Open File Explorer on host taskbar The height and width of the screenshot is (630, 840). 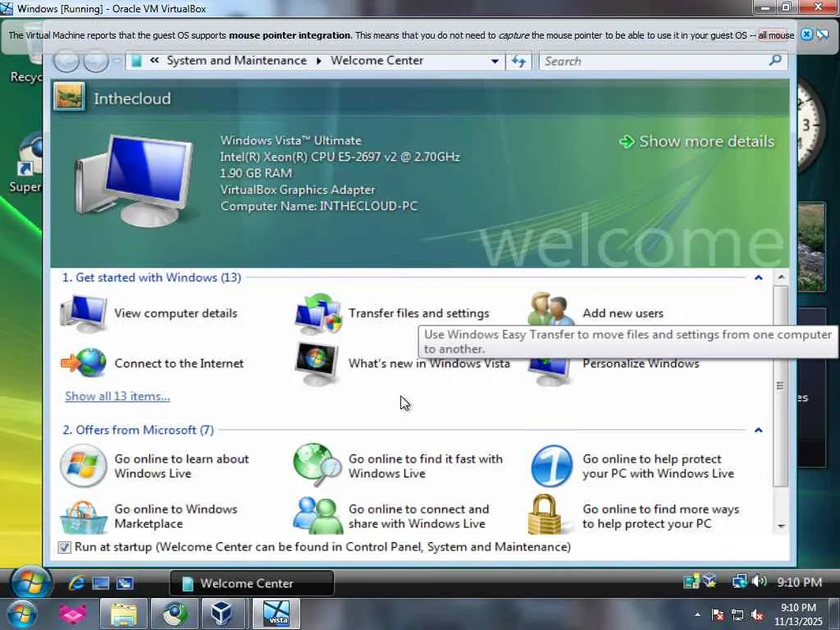pyautogui.click(x=124, y=614)
